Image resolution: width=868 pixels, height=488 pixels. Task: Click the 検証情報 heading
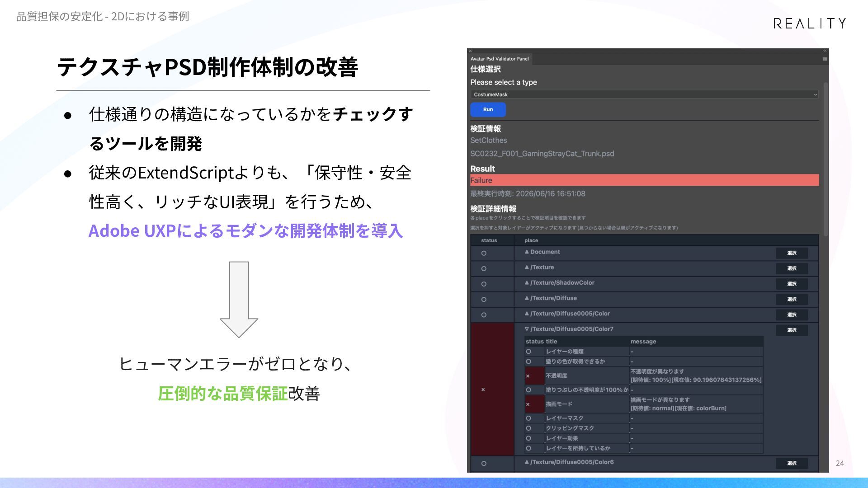click(x=485, y=129)
